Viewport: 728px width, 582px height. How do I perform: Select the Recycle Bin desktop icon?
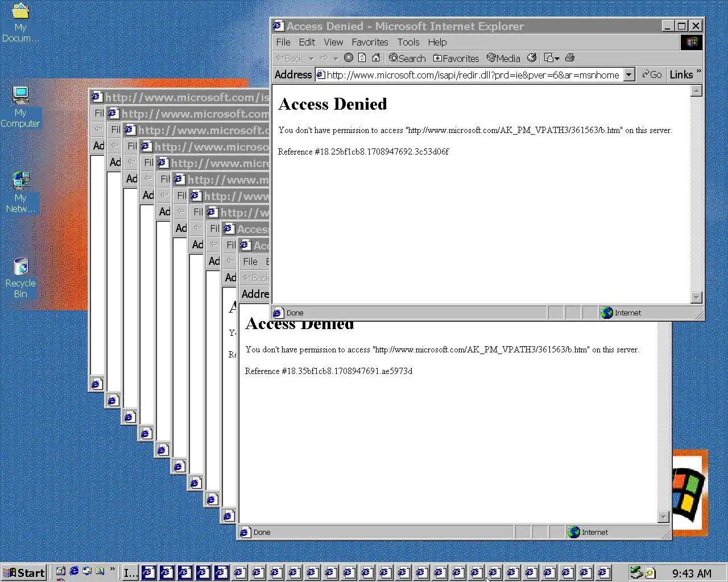coord(20,278)
